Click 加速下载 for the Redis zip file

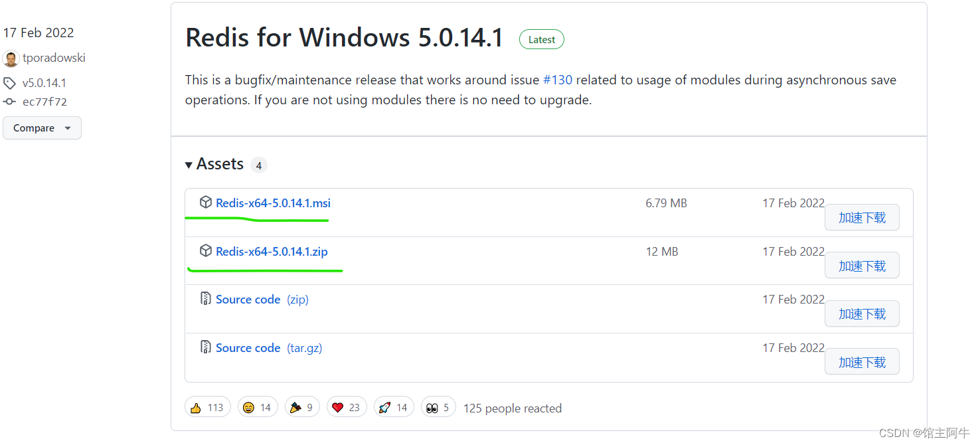pyautogui.click(x=862, y=266)
